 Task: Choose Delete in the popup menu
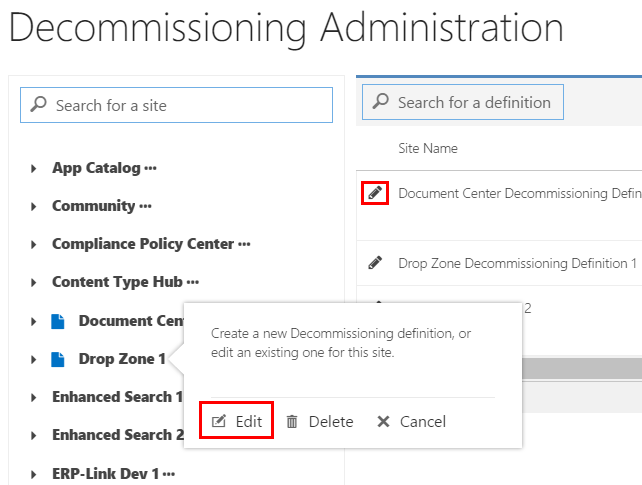[x=320, y=422]
